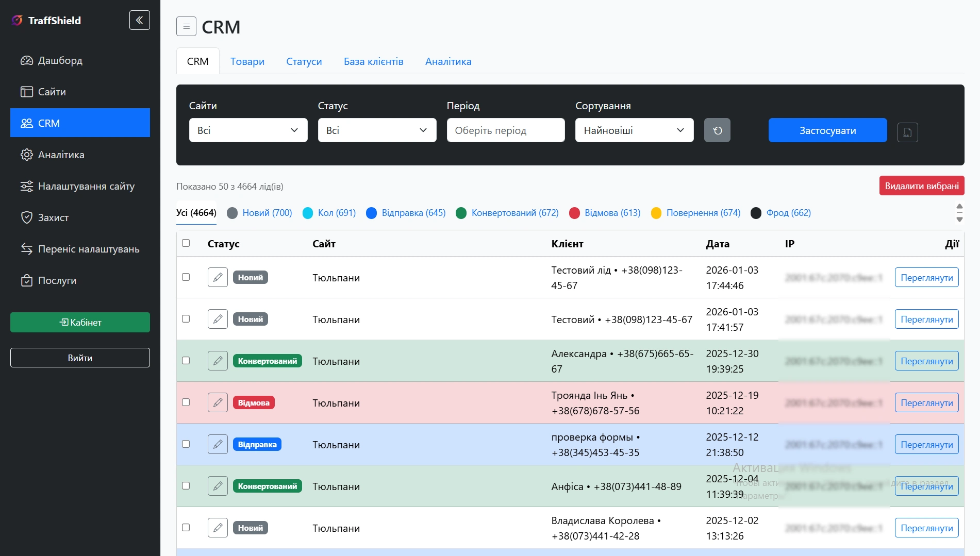This screenshot has height=556, width=980.
Task: Click the Аналітика gear icon in sidebar
Action: point(27,155)
